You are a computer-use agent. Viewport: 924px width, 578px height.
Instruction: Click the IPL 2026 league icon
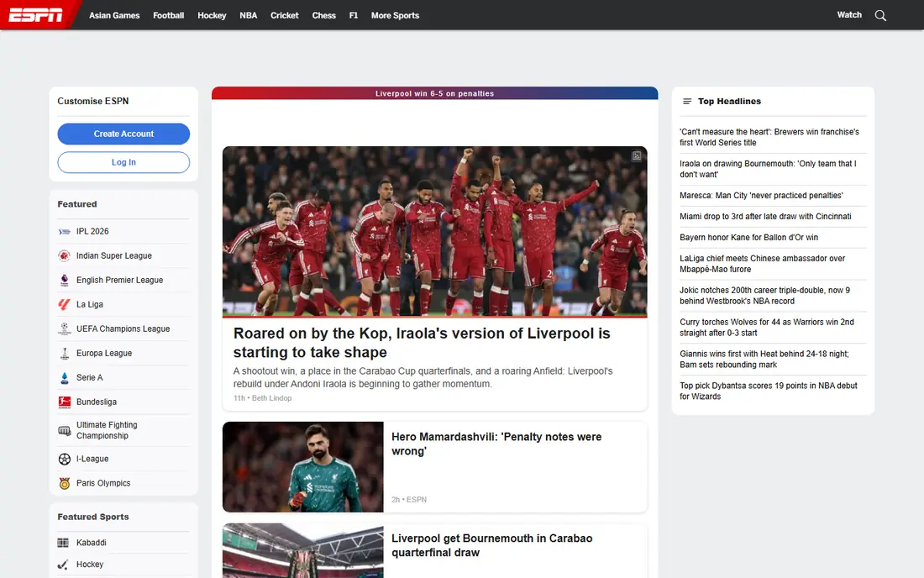point(64,232)
